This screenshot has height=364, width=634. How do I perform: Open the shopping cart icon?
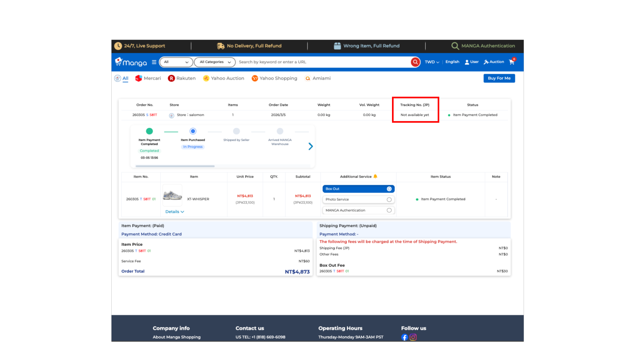tap(512, 62)
